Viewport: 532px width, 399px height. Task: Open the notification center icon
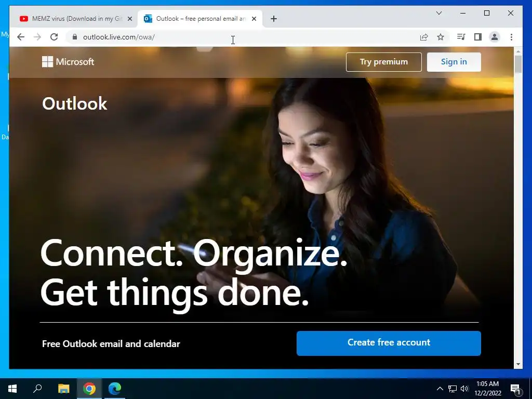click(x=515, y=390)
